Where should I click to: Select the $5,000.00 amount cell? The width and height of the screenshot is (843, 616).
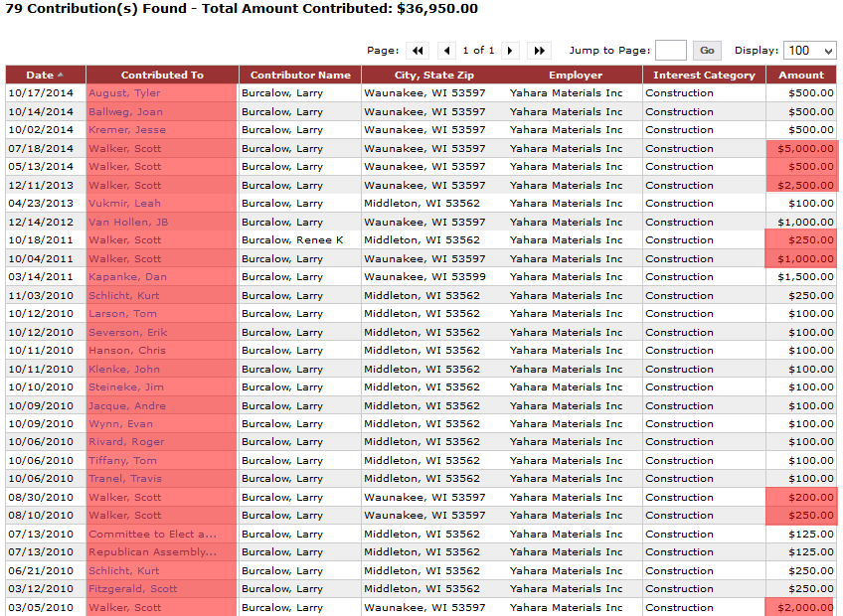point(801,149)
